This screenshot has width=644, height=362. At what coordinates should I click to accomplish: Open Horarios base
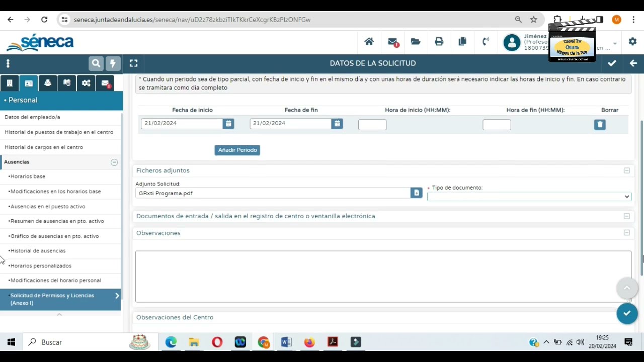click(28, 176)
